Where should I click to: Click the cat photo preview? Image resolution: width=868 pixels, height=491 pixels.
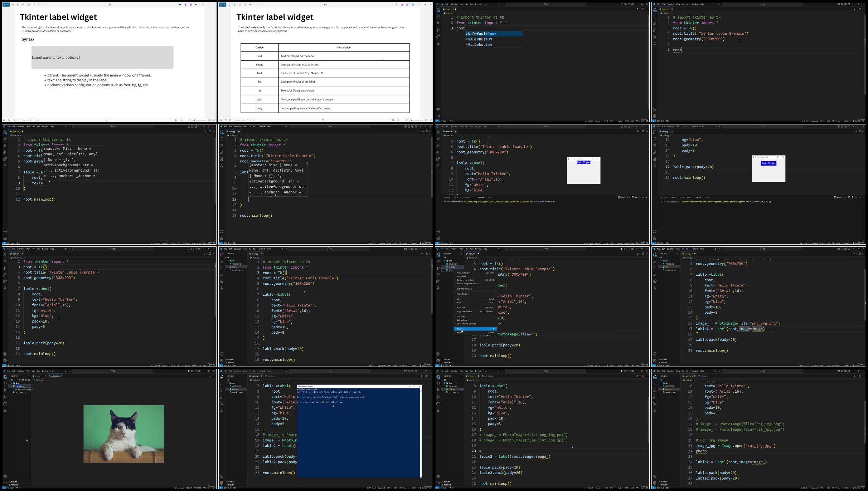click(x=124, y=434)
